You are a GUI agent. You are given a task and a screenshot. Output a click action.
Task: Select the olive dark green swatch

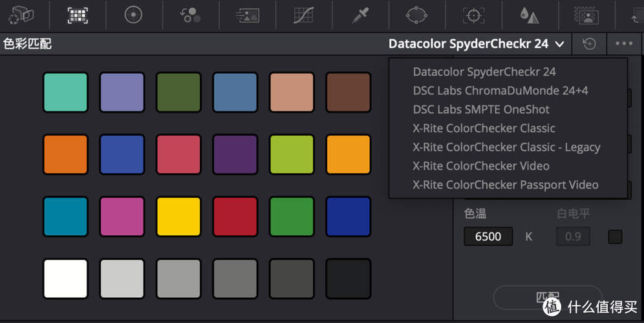pyautogui.click(x=178, y=92)
